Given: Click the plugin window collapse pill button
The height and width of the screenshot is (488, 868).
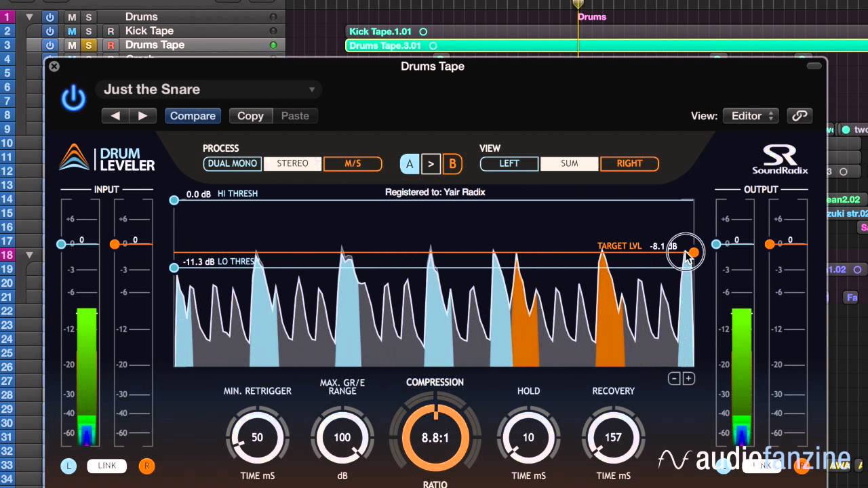Looking at the screenshot, I should (x=814, y=66).
